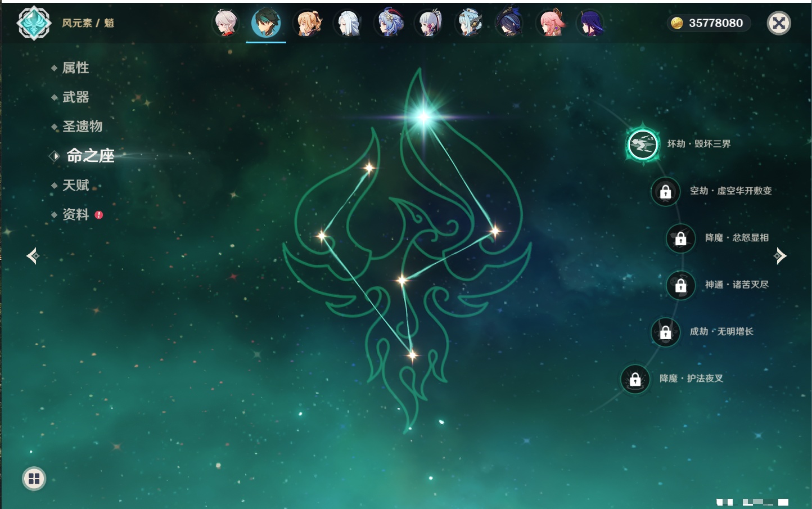Screen dimensions: 812x509
Task: Click the gold Mora coin icon
Action: pyautogui.click(x=677, y=23)
